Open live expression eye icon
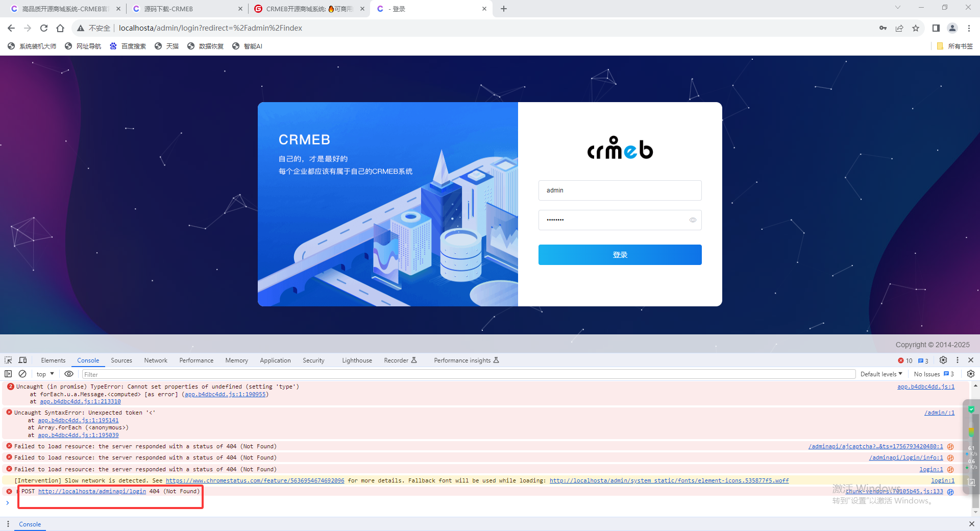Image resolution: width=980 pixels, height=531 pixels. point(69,374)
